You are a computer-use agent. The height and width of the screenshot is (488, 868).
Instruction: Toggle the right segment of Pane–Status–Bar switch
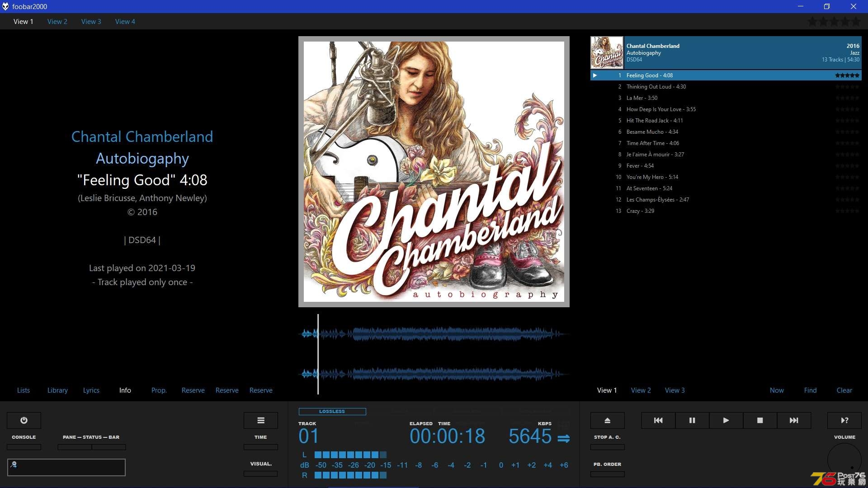pos(109,447)
